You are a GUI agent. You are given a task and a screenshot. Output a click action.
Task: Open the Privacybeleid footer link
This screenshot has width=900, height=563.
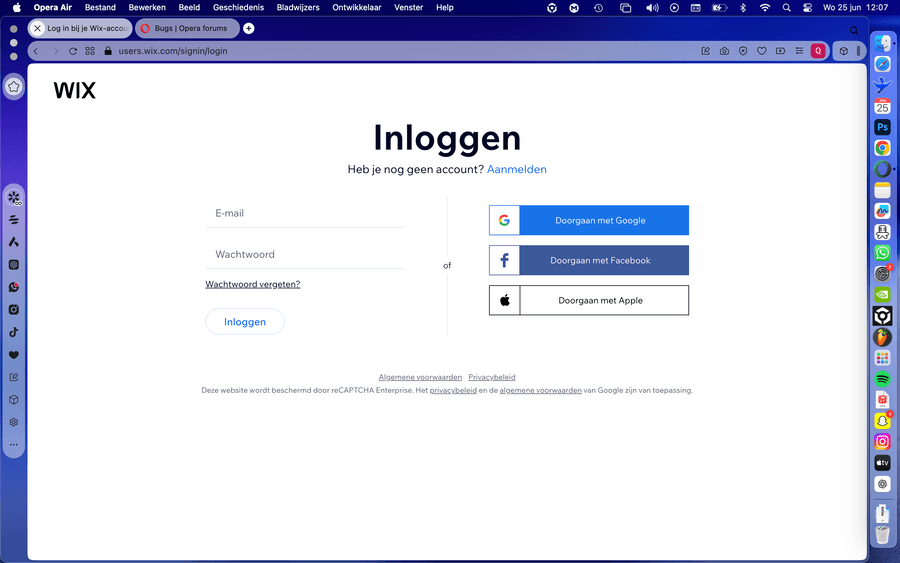tap(492, 377)
